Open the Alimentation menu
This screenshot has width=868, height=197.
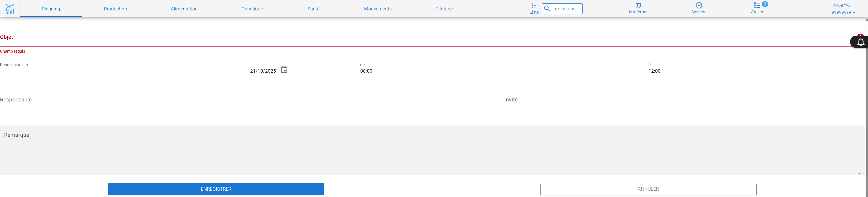click(184, 9)
